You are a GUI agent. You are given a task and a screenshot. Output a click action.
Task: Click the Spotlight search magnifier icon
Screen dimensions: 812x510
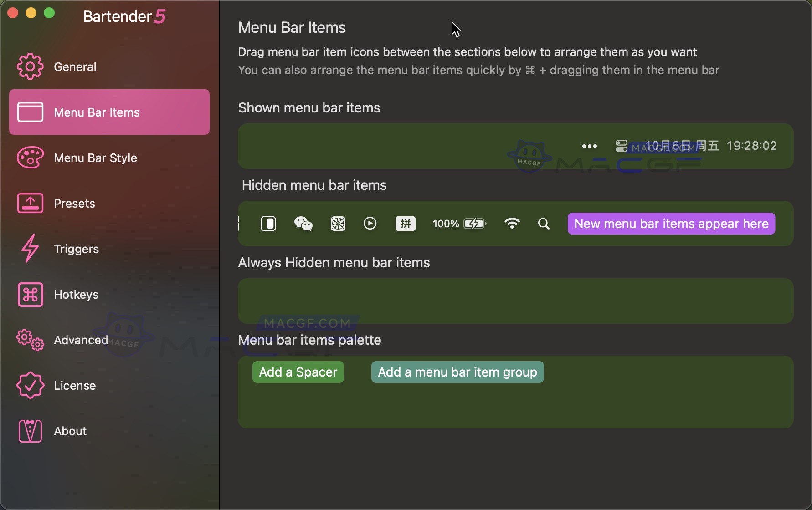tap(544, 224)
